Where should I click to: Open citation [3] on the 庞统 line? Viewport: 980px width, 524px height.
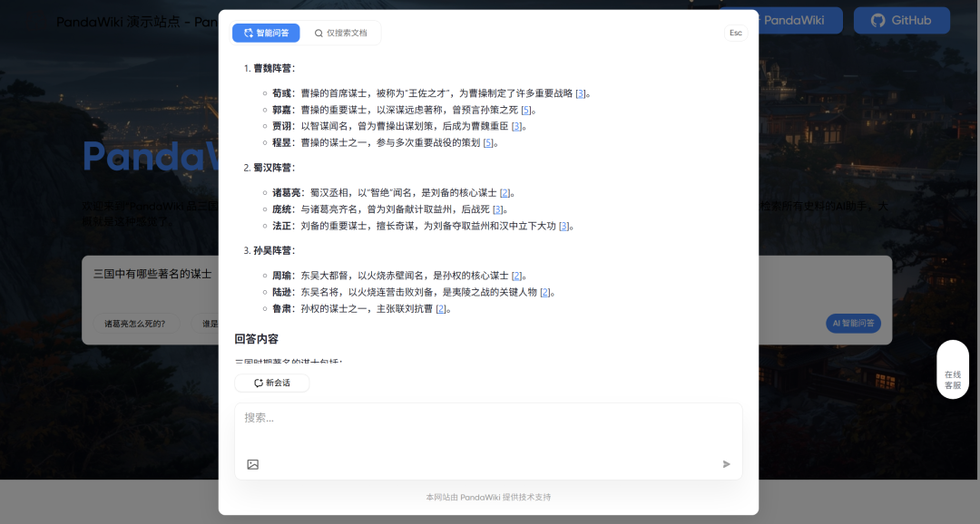coord(497,209)
